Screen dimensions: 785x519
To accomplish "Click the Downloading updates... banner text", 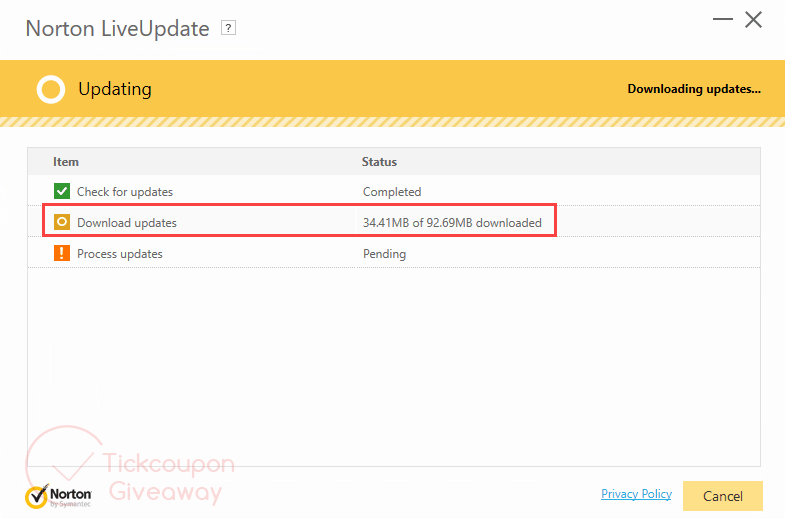I will [x=694, y=89].
